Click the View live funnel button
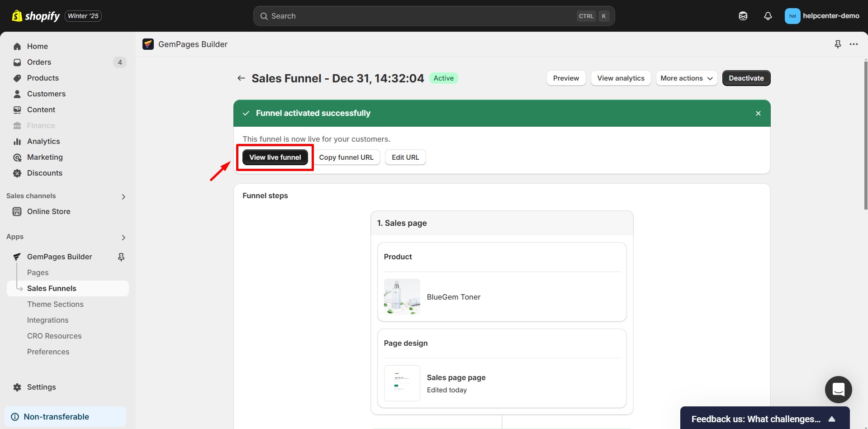Image resolution: width=868 pixels, height=429 pixels. point(275,157)
